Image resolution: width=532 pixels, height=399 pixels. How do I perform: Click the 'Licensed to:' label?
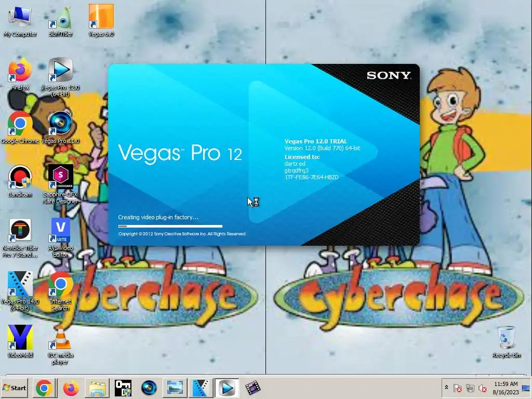coord(302,157)
